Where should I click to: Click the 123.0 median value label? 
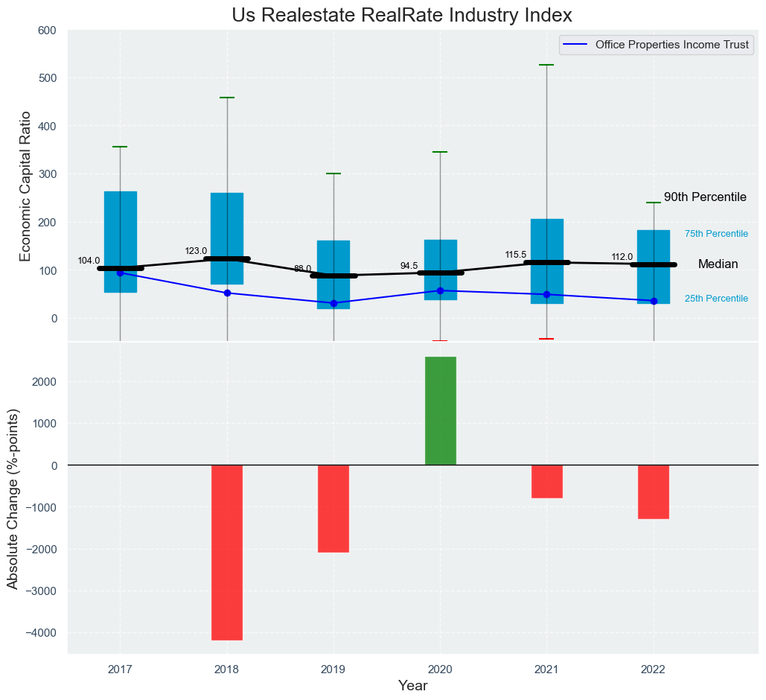point(196,251)
